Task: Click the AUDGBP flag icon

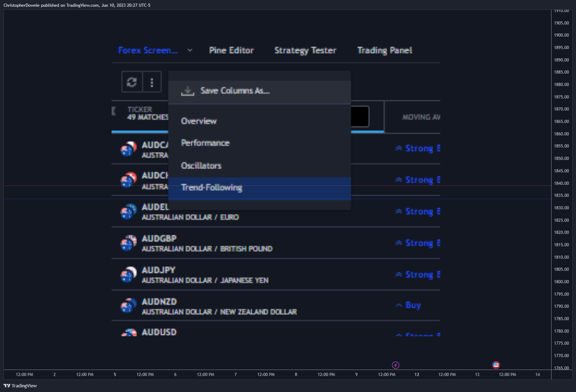Action: click(128, 243)
